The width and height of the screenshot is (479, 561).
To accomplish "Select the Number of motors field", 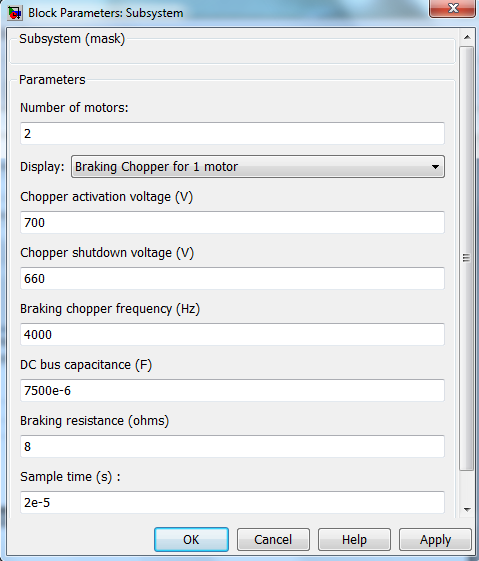I will [x=232, y=133].
